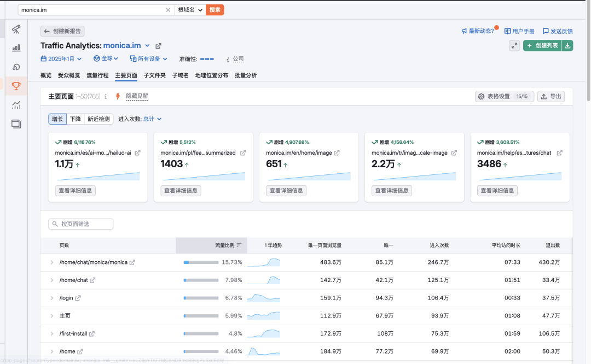The width and height of the screenshot is (591, 364).
Task: Open the 2025年1月 date dropdown
Action: 61,58
